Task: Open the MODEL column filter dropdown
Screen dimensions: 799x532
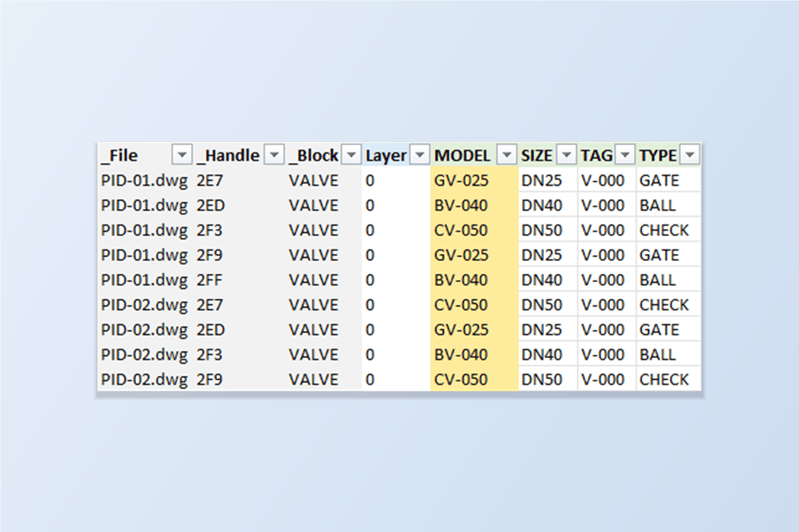Action: pos(507,155)
